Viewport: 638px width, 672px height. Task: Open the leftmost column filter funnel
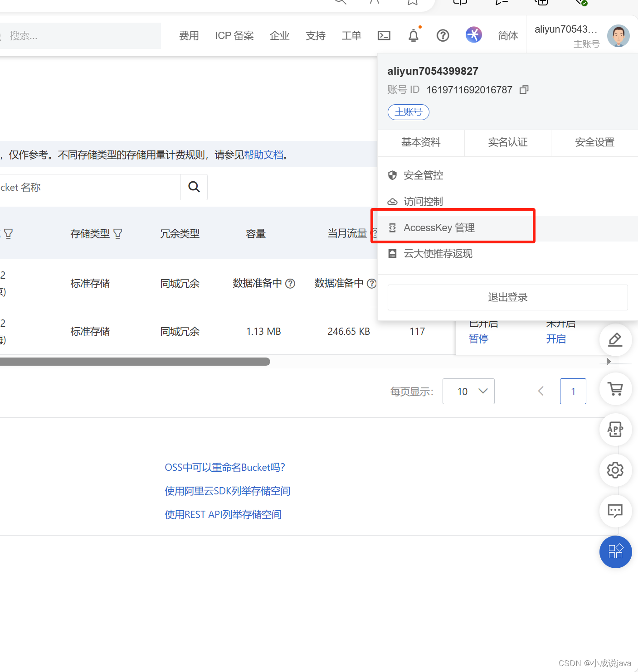(x=8, y=233)
